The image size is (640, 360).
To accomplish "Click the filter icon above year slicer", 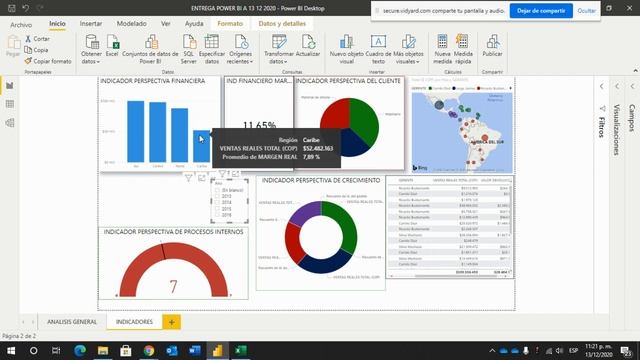I will coord(222,174).
